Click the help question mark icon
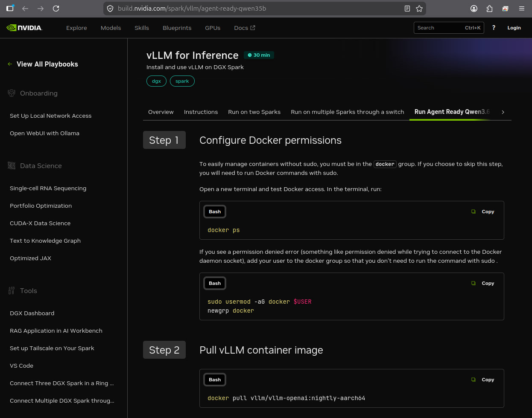This screenshot has width=532, height=418. (x=494, y=28)
